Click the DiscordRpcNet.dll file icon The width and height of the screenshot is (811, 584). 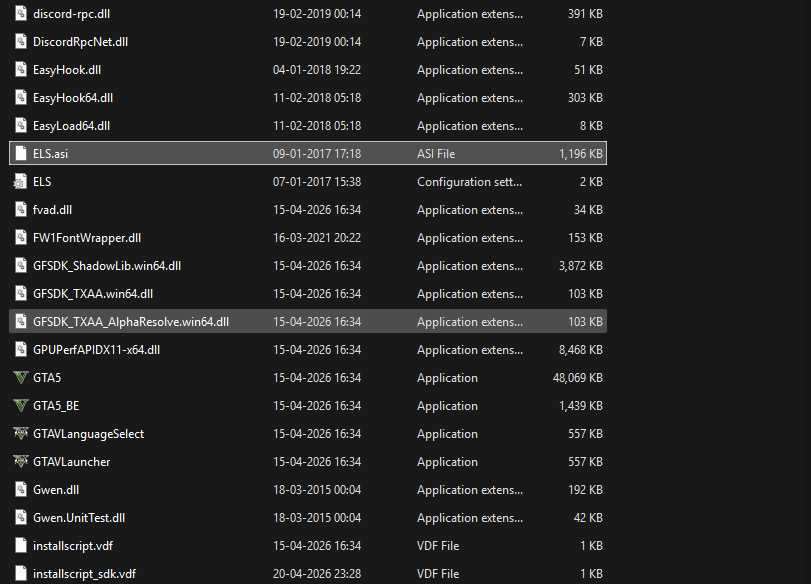click(21, 41)
